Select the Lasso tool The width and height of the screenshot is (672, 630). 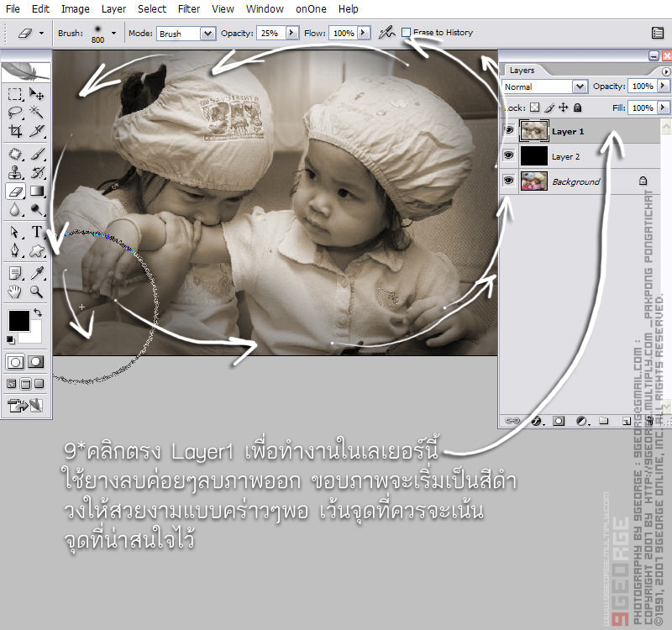[x=15, y=113]
